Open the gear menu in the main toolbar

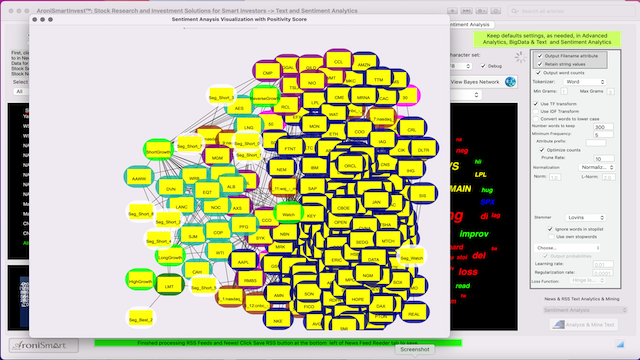pyautogui.click(x=481, y=11)
